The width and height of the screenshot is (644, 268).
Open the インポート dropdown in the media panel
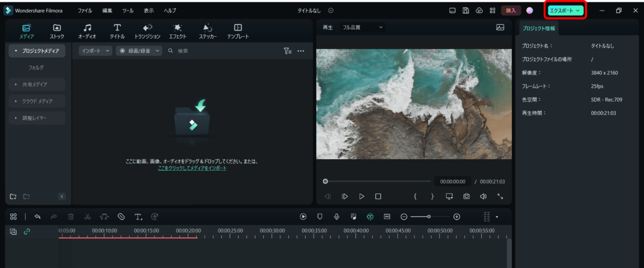click(x=95, y=50)
